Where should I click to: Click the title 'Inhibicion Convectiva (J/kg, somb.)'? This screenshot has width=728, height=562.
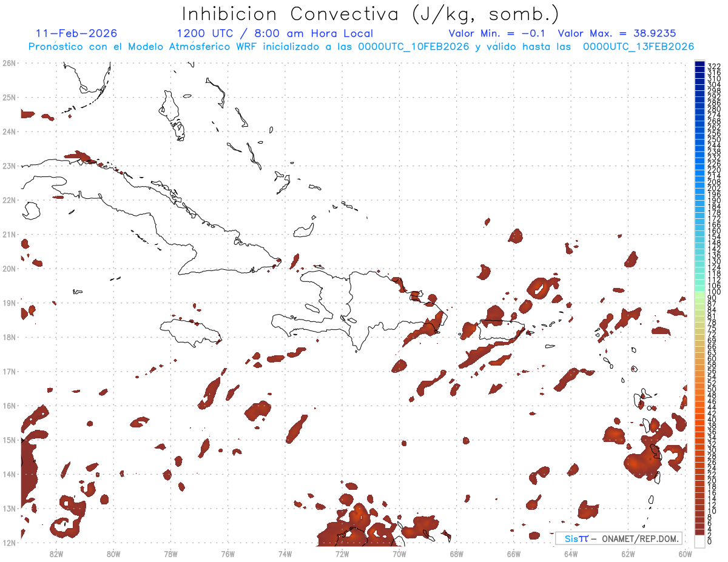click(x=371, y=15)
